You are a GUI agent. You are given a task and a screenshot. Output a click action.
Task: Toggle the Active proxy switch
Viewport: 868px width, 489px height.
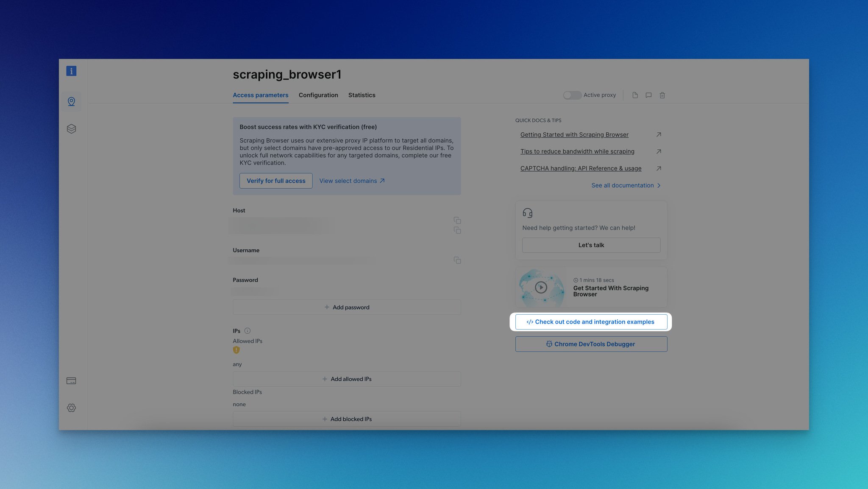click(572, 95)
